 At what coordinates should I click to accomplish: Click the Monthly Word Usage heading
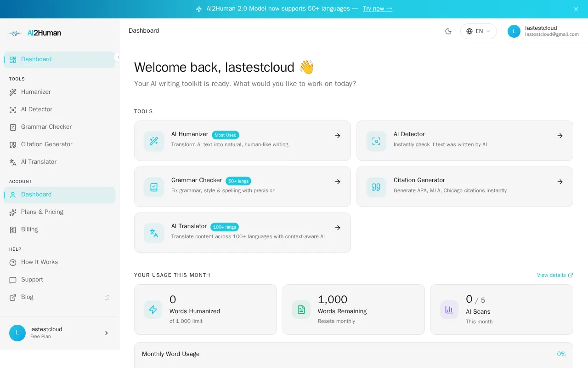point(171,354)
